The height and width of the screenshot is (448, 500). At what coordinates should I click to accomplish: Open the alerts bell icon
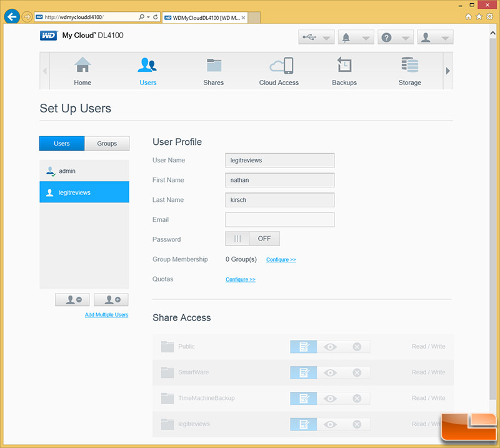(346, 37)
